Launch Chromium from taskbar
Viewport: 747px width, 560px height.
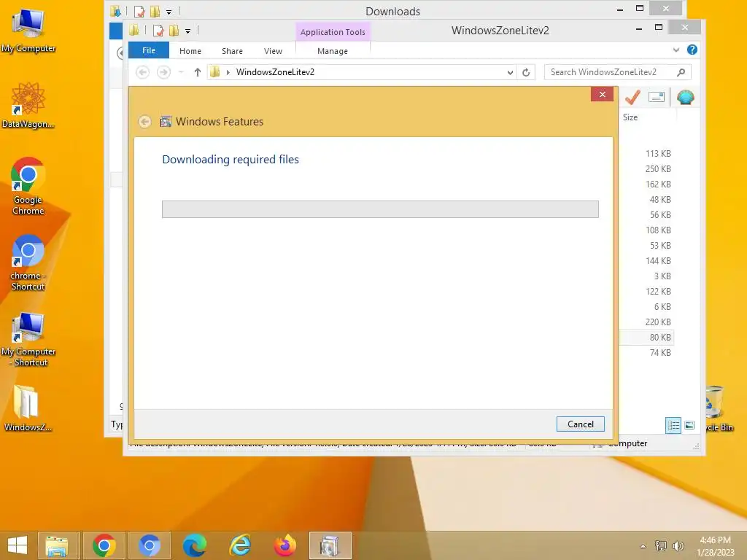[x=149, y=545]
